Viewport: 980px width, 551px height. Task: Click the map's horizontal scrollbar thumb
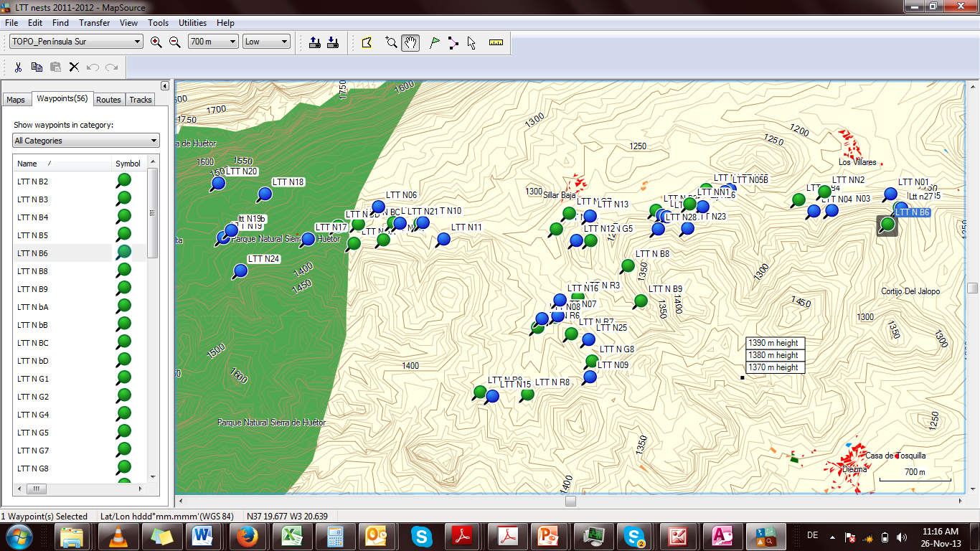(570, 501)
